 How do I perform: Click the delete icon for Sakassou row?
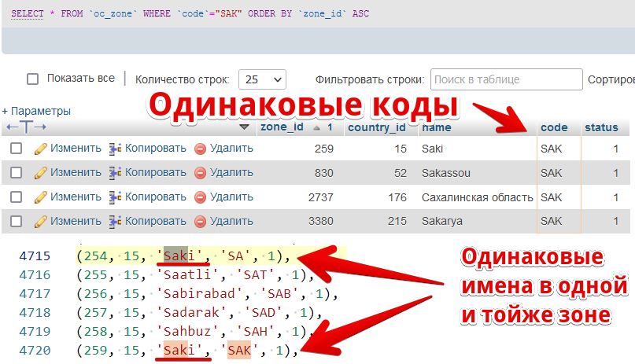(x=201, y=173)
